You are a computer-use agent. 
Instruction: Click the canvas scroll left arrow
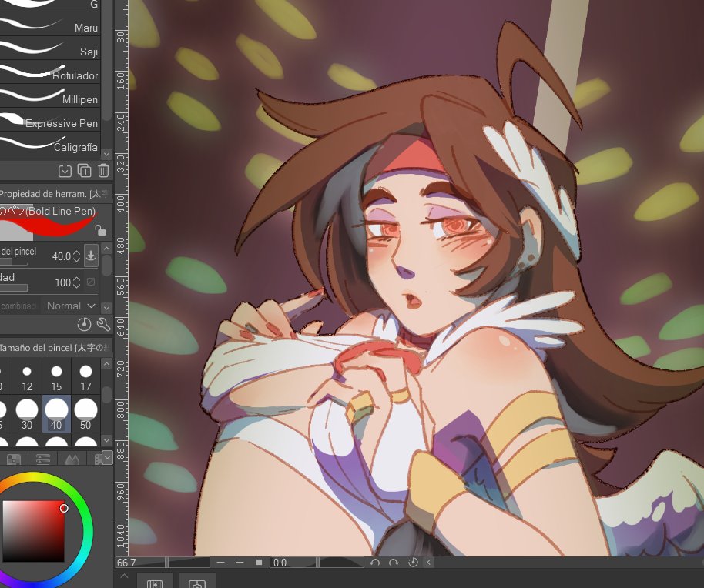[429, 563]
